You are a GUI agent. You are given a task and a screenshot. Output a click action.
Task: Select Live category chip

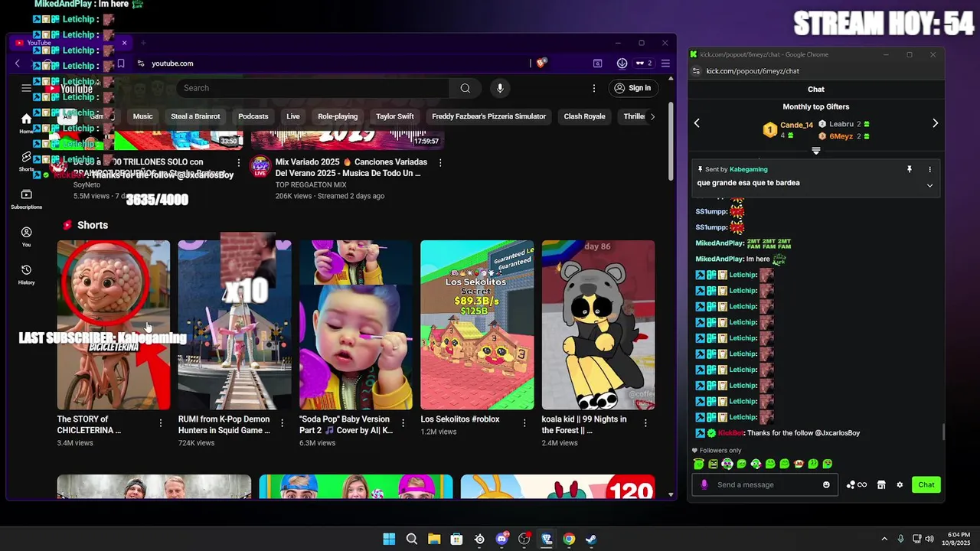click(293, 116)
